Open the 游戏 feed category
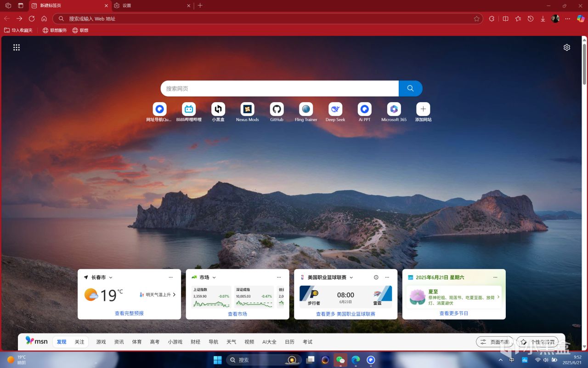 [101, 342]
